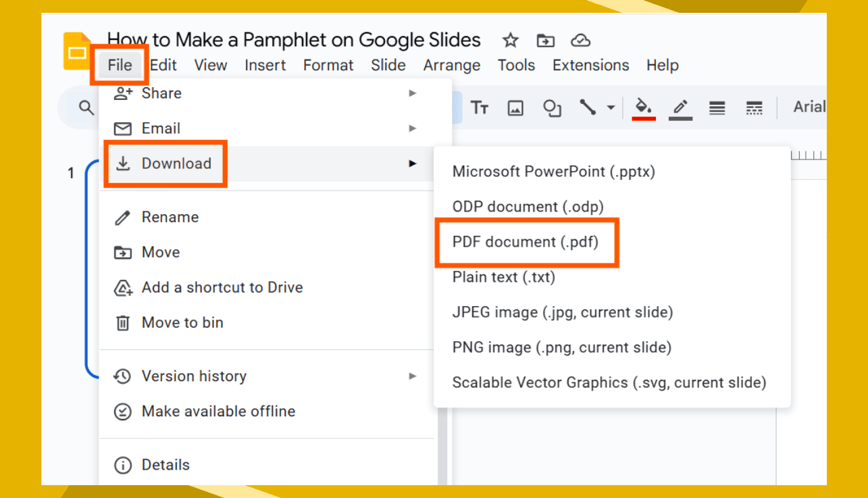Expand the Version history submenu
This screenshot has height=498, width=868.
tap(413, 376)
